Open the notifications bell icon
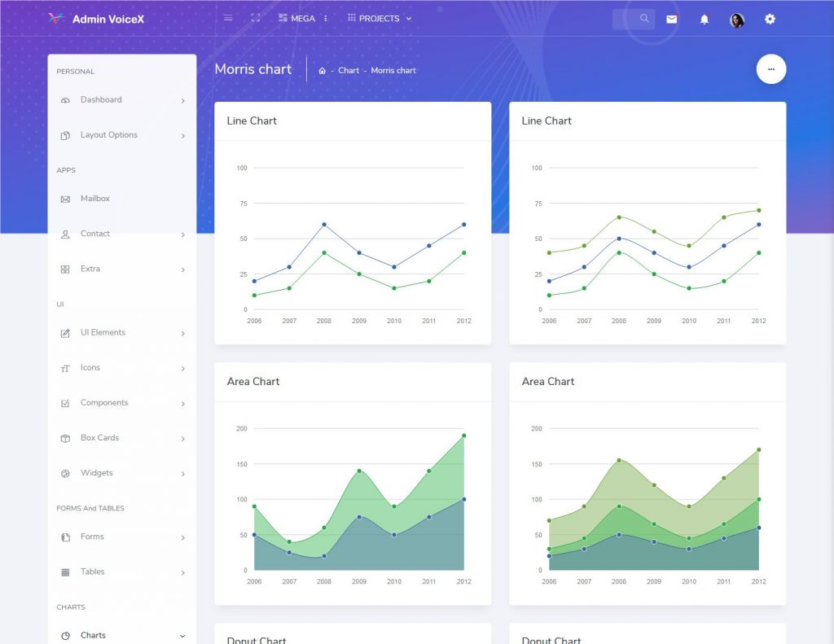 tap(705, 20)
